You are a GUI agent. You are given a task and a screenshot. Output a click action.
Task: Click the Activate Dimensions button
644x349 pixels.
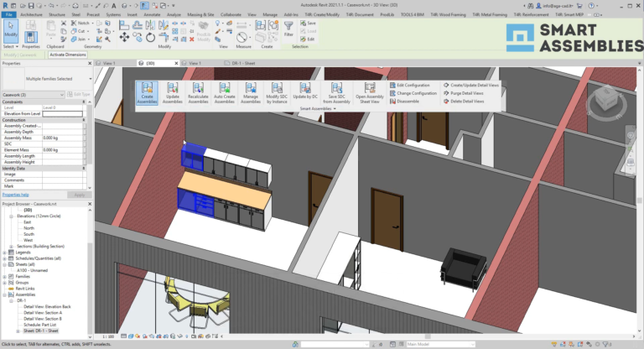[x=68, y=55]
